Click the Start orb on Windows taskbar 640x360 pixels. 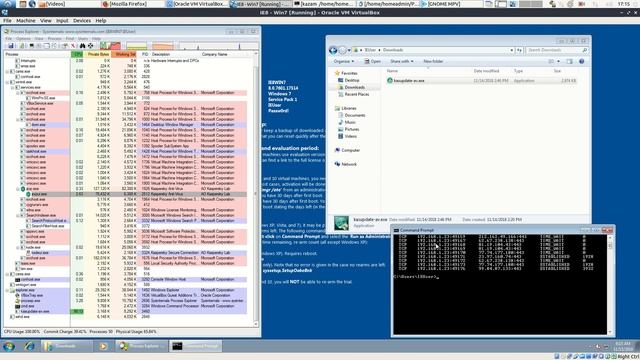click(9, 346)
